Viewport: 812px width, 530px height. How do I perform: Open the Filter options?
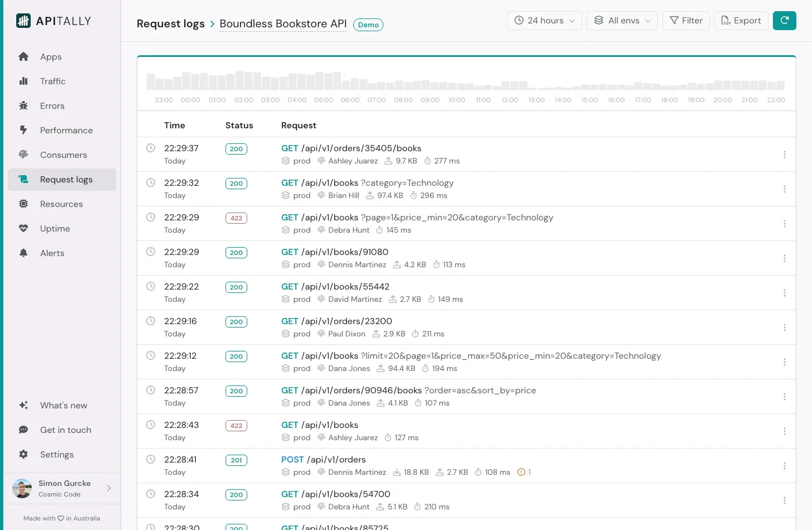[x=686, y=21]
